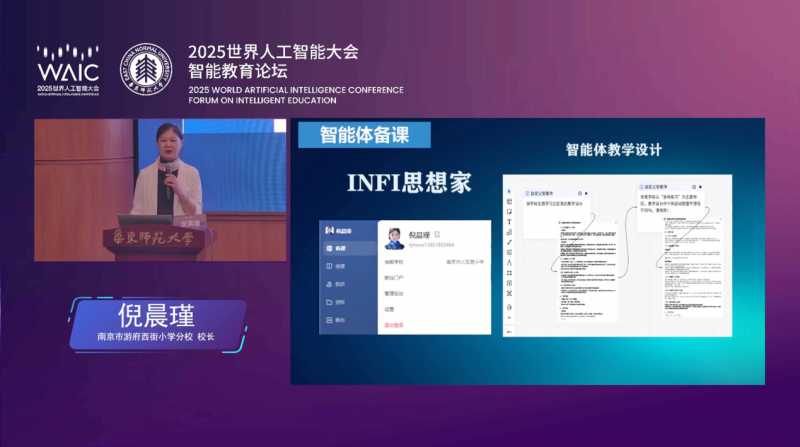This screenshot has height=447, width=800.
Task: Click the second generated document card on canvas
Action: tap(693, 268)
